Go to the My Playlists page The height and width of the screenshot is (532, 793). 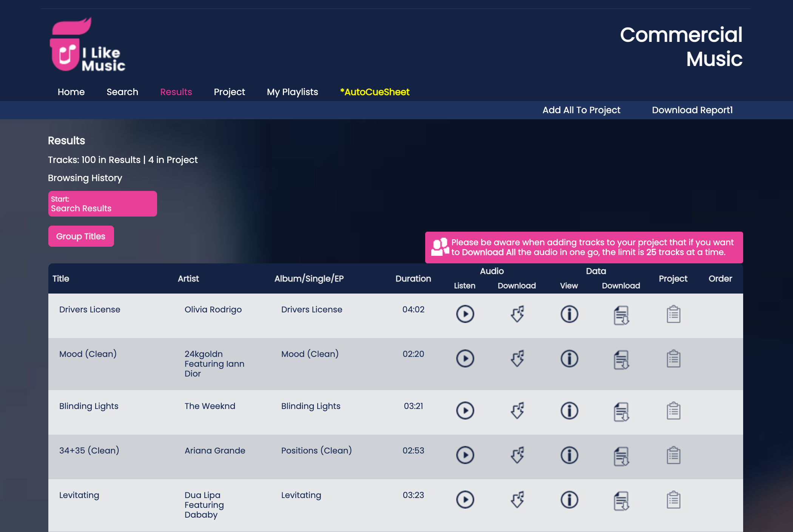click(292, 92)
